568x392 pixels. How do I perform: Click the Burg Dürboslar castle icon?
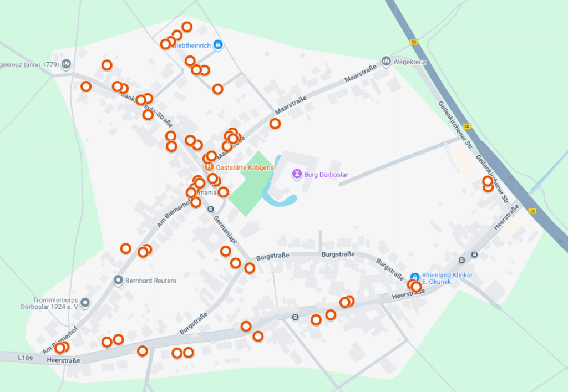click(x=297, y=175)
